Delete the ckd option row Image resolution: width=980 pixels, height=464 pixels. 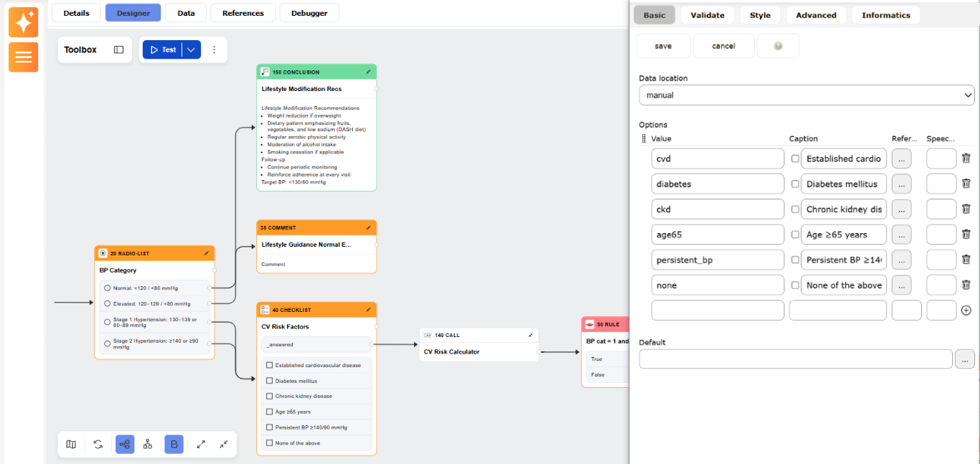pyautogui.click(x=966, y=209)
